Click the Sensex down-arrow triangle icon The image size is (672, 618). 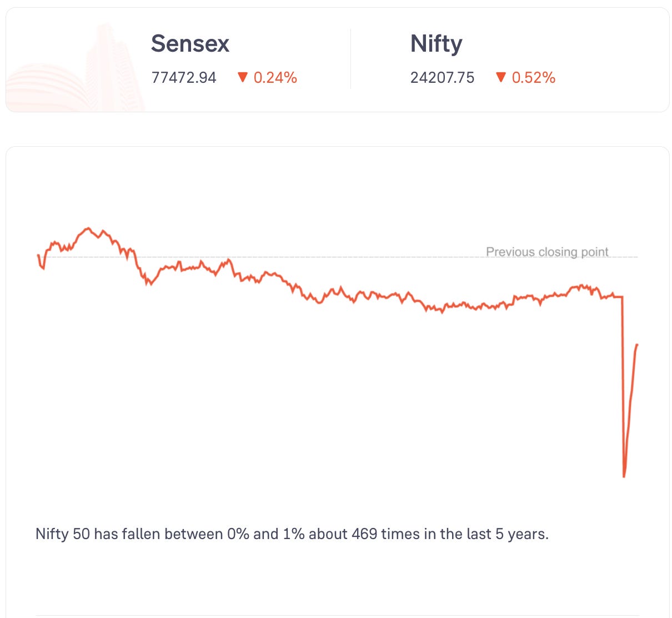click(242, 77)
